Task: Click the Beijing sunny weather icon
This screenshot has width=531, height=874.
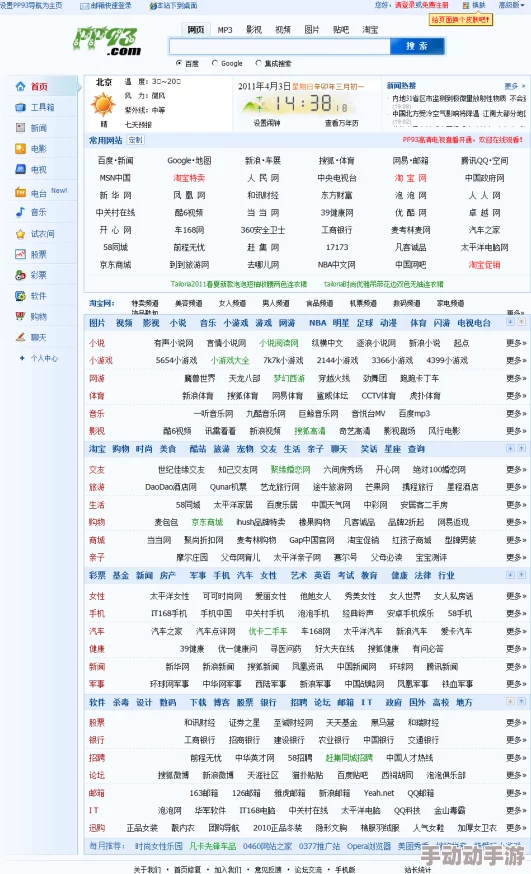Action: coord(103,104)
